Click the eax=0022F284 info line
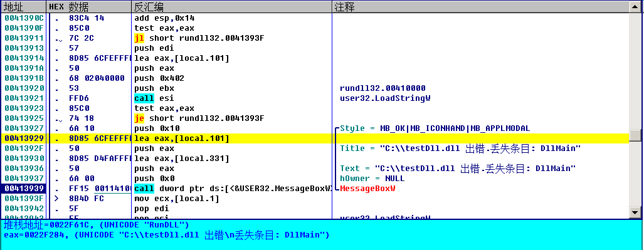 click(x=166, y=235)
